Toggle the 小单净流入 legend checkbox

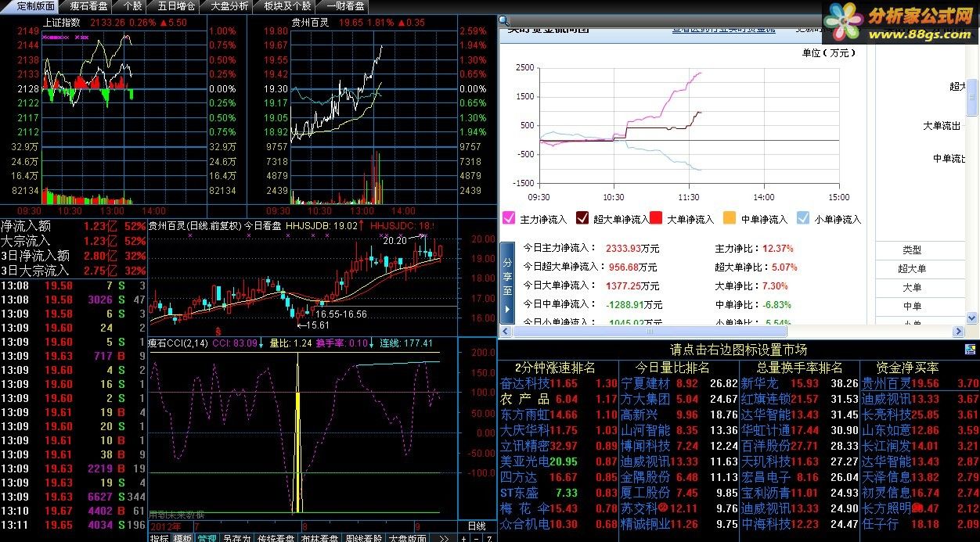click(x=803, y=218)
